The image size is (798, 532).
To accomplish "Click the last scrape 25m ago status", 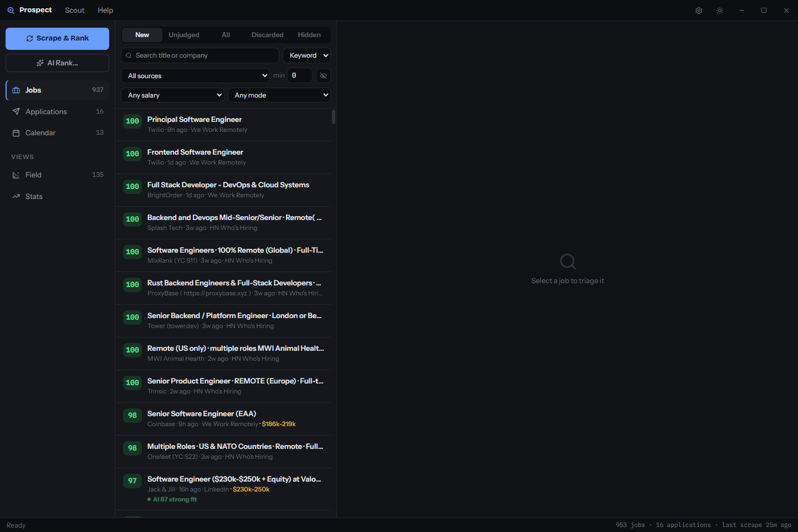I will tap(756, 525).
